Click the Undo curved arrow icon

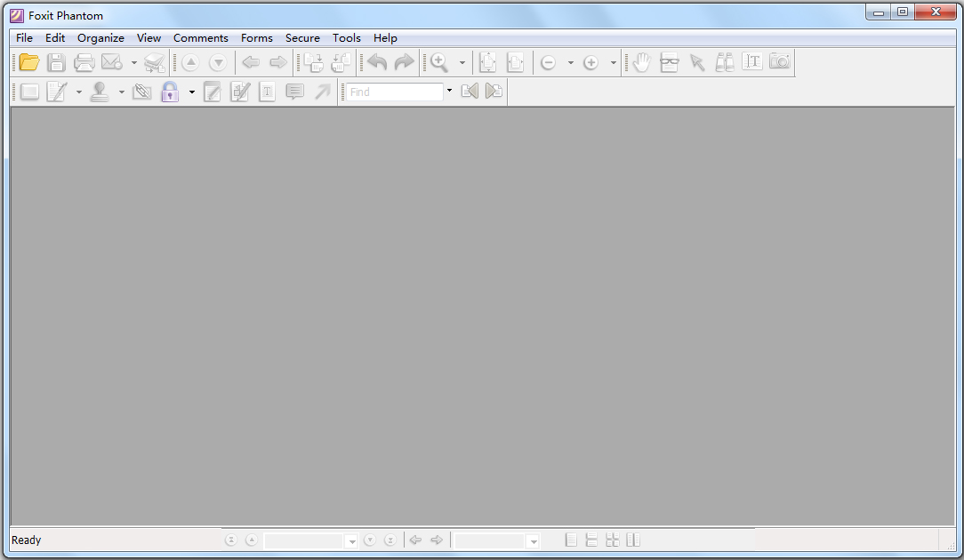pyautogui.click(x=377, y=62)
